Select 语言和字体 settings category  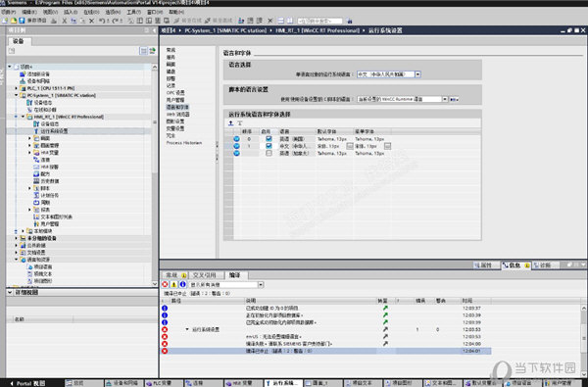coord(177,107)
